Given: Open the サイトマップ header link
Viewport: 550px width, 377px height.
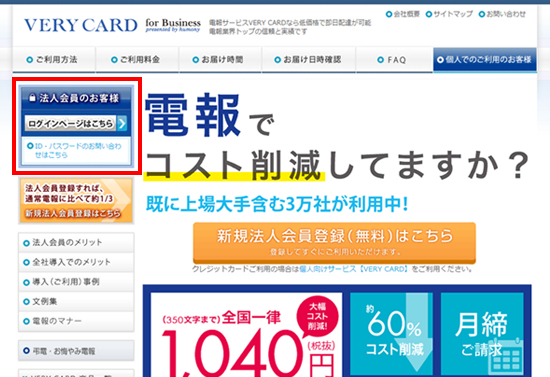Looking at the screenshot, I should pos(449,14).
